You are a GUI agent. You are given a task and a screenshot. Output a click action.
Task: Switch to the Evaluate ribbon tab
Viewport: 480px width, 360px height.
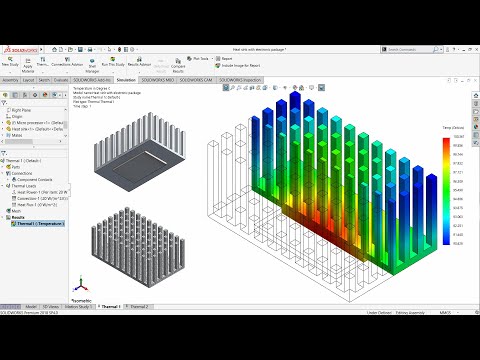click(61, 80)
